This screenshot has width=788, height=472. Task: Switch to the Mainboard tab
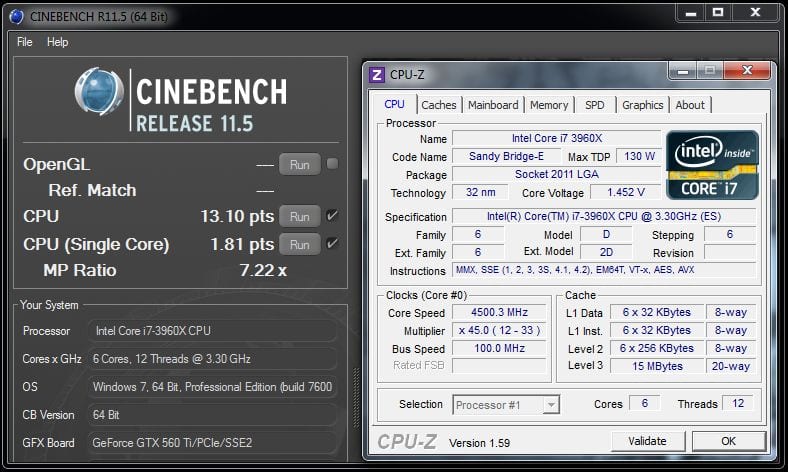[x=493, y=105]
